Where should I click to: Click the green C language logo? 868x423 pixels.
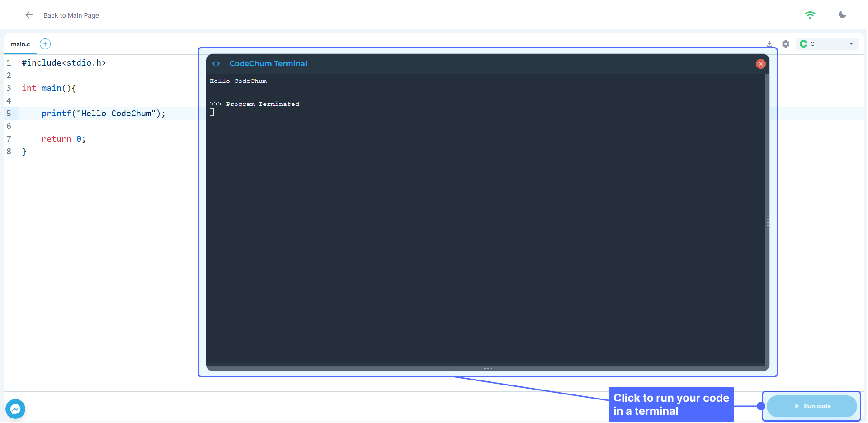(803, 44)
